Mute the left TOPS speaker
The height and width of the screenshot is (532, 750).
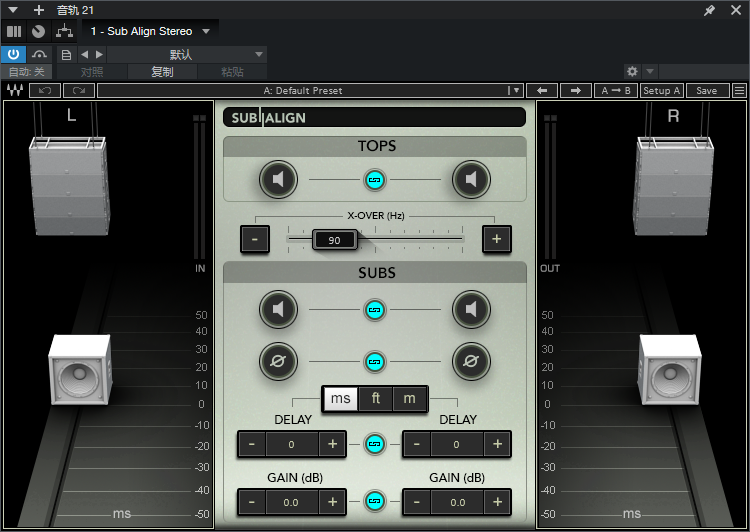[x=278, y=179]
